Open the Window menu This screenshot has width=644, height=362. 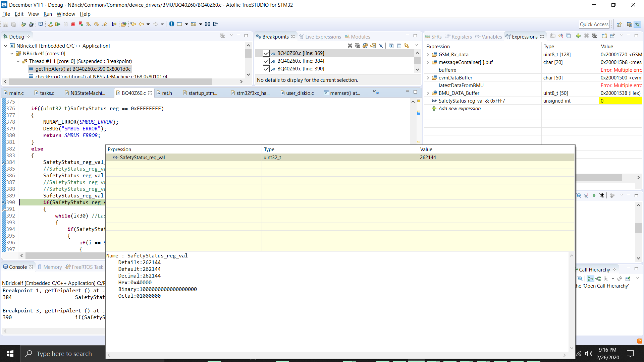point(66,14)
